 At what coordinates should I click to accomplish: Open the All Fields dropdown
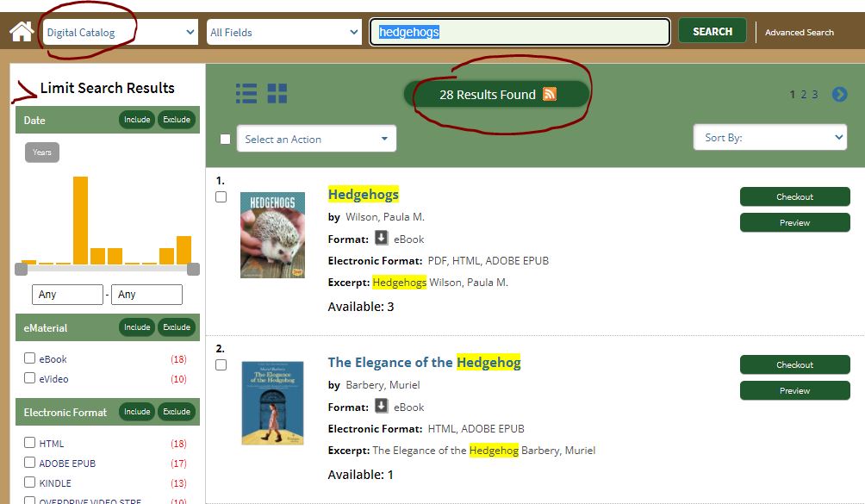pyautogui.click(x=284, y=32)
